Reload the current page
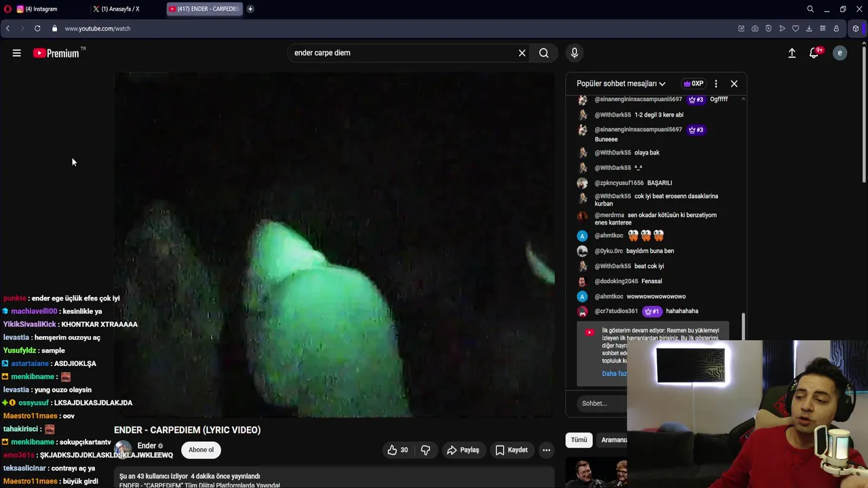 point(37,28)
